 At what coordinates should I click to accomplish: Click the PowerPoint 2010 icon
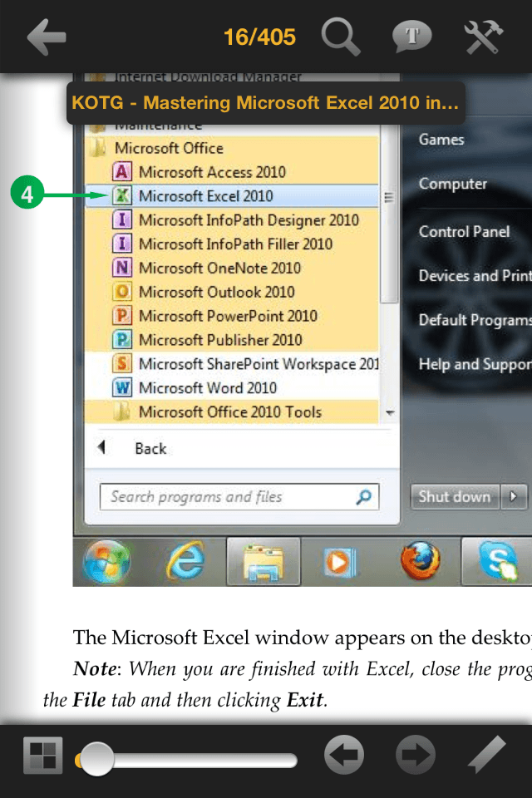(122, 316)
